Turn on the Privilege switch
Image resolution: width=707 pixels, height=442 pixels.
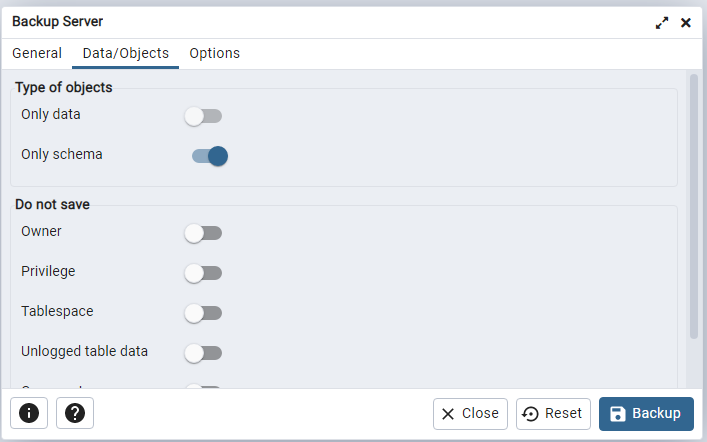tap(203, 273)
